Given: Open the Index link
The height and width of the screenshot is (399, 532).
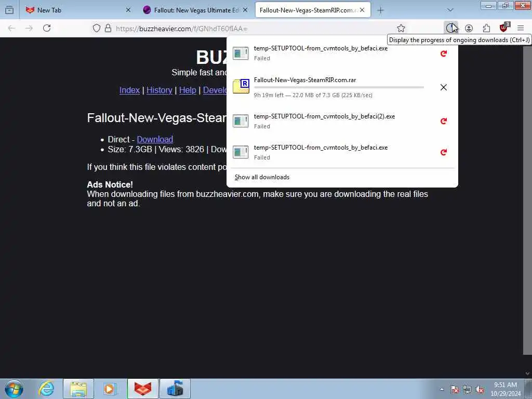Looking at the screenshot, I should [129, 90].
